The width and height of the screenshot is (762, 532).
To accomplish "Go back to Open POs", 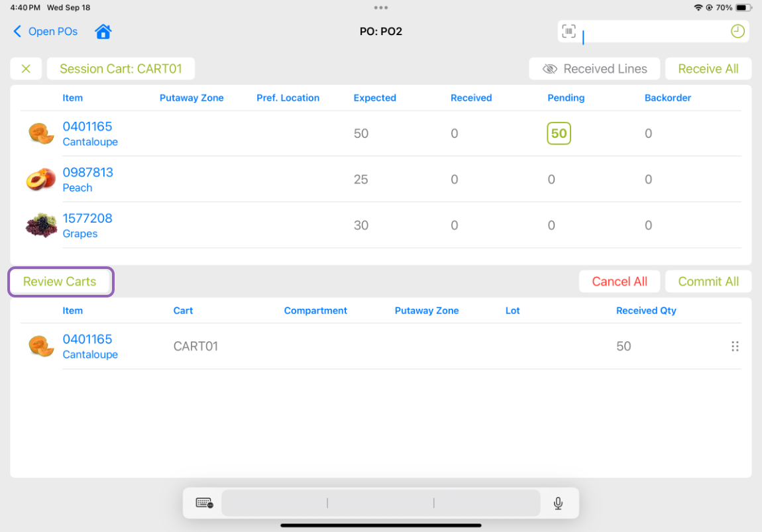I will click(45, 32).
